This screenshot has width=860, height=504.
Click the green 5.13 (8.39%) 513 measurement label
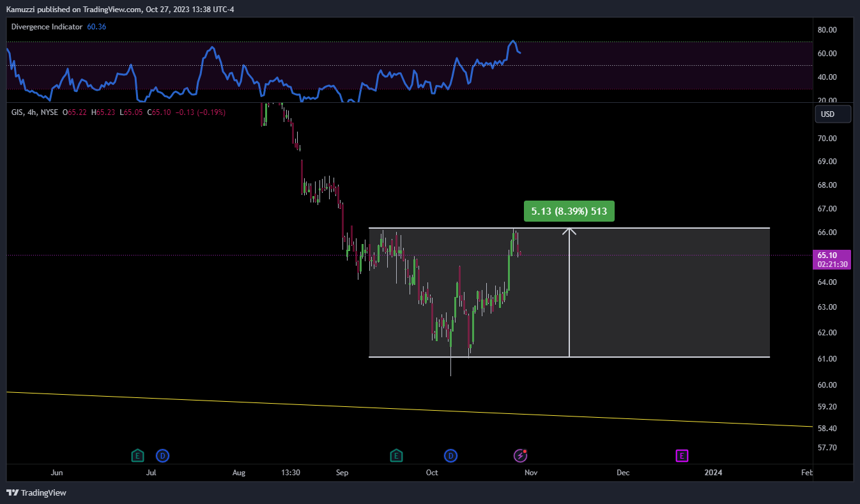[x=569, y=211]
